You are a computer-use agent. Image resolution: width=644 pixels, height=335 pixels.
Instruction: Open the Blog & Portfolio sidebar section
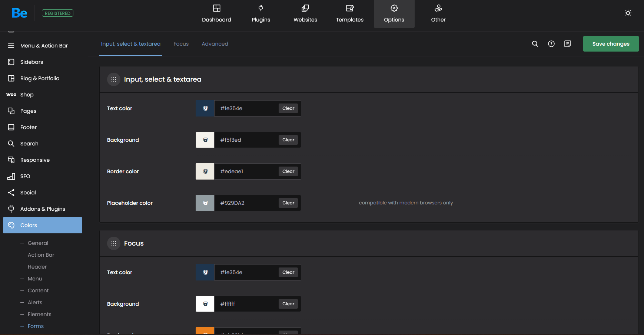(x=40, y=78)
